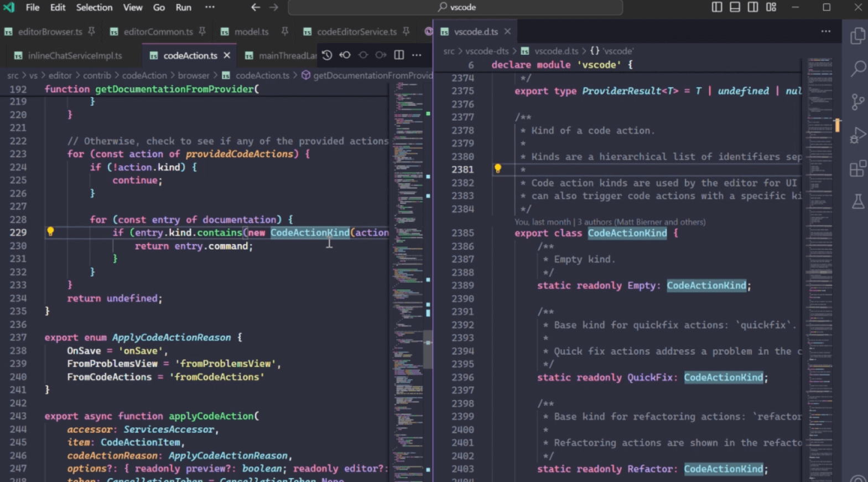
Task: Go to previous change revision icon
Action: click(x=345, y=55)
